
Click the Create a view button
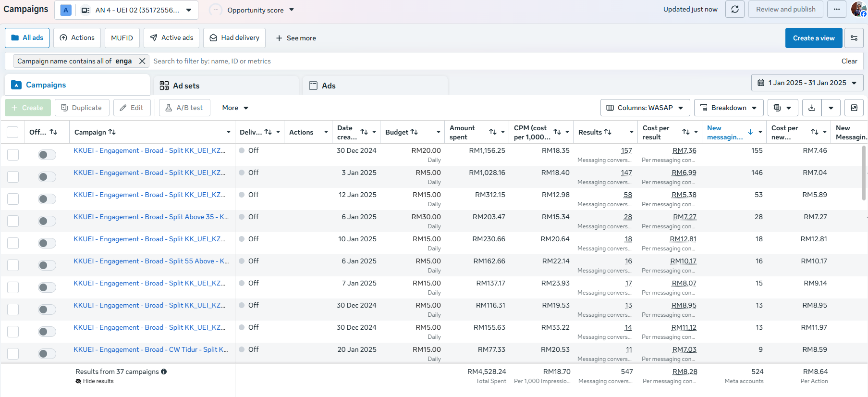click(x=814, y=38)
